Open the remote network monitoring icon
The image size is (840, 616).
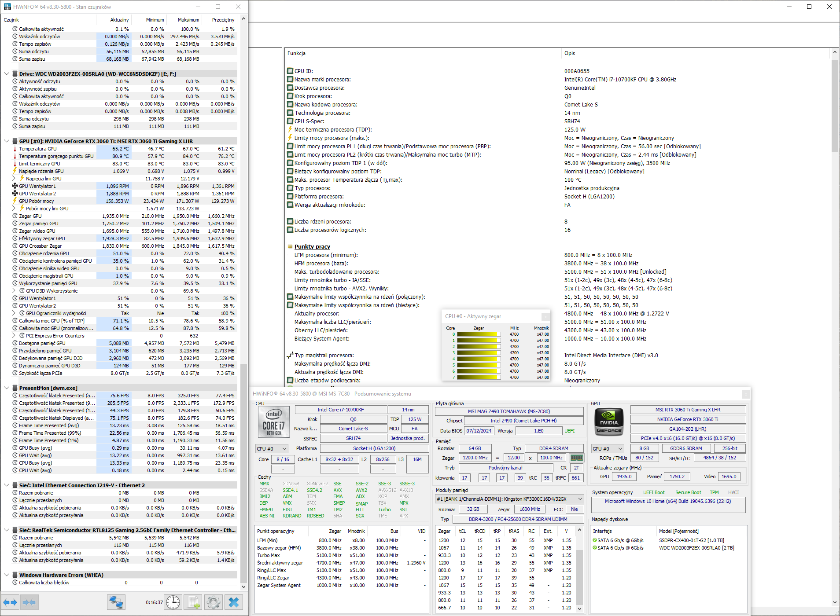tap(116, 602)
